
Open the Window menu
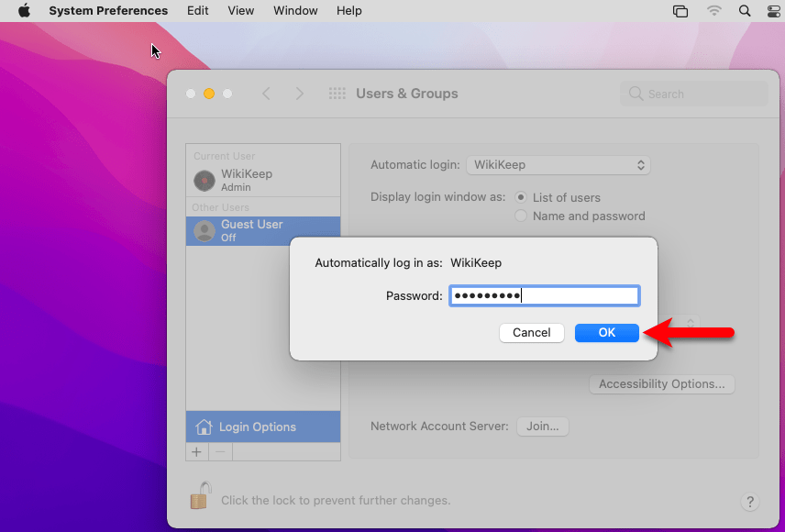(x=295, y=10)
